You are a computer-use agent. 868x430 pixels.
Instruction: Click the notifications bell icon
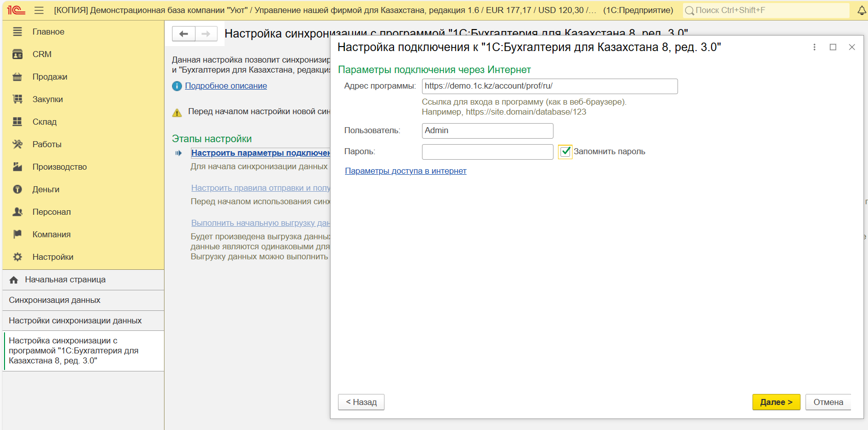tap(861, 11)
